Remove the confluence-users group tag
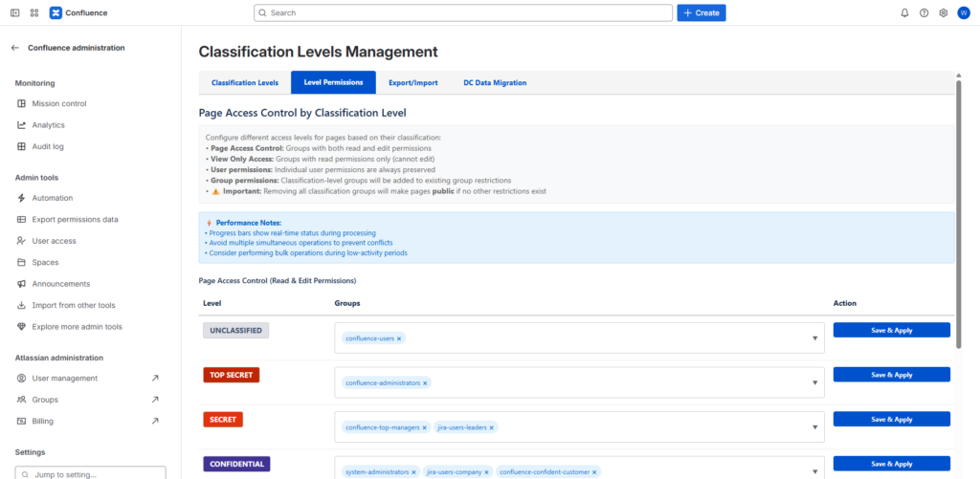The width and height of the screenshot is (980, 479). pos(399,338)
